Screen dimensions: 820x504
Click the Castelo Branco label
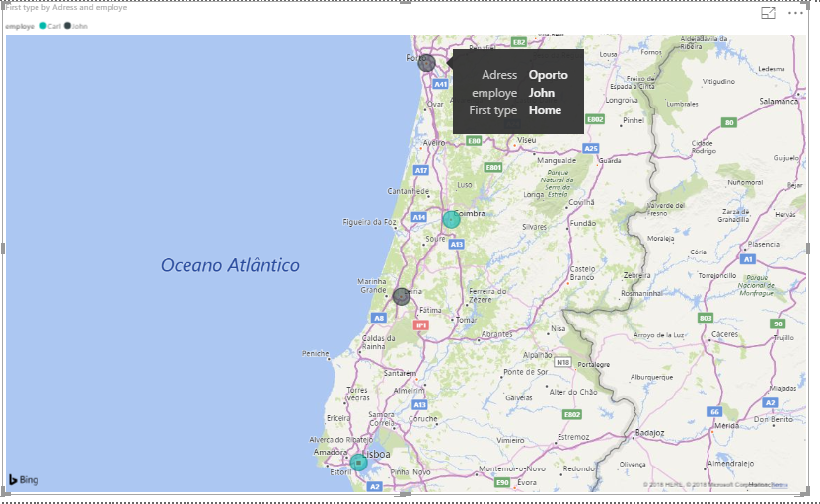(582, 273)
